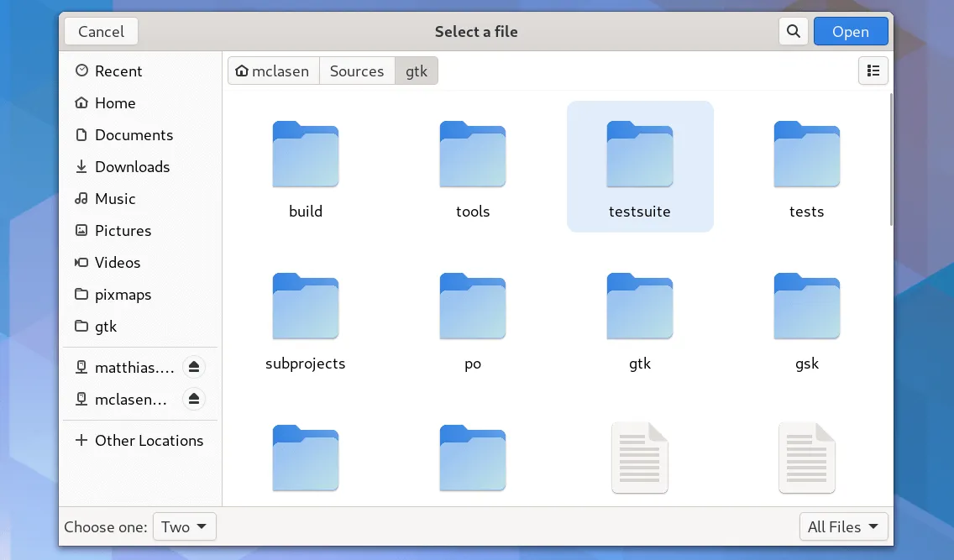Open the Recent files section
954x560 pixels.
[x=118, y=71]
